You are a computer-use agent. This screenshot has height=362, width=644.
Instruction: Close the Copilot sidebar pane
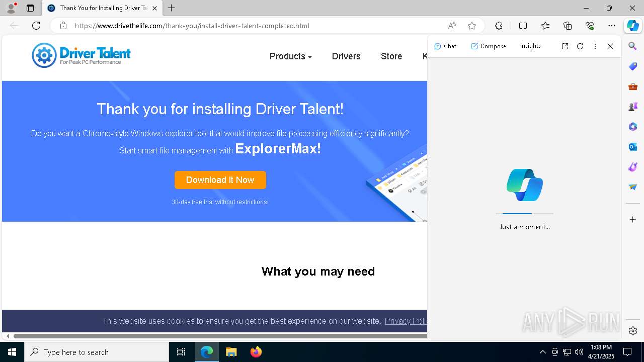(x=610, y=46)
